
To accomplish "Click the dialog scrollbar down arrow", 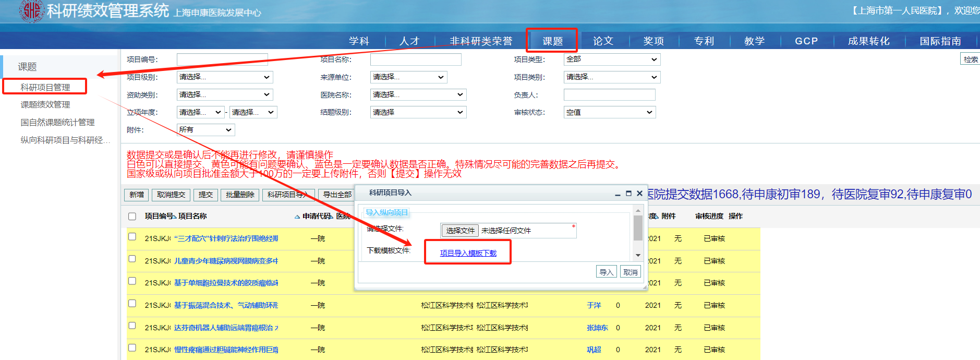I will [x=637, y=255].
